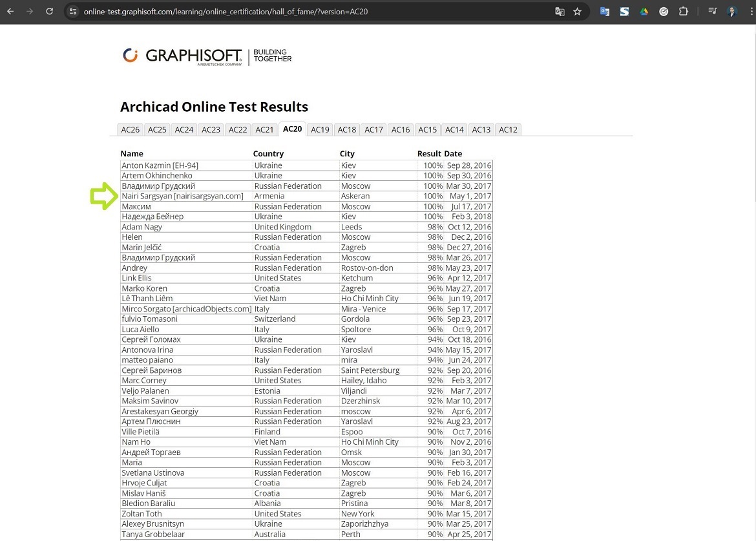Screen dimensions: 756x541
Task: Click the Name column header
Action: 132,154
